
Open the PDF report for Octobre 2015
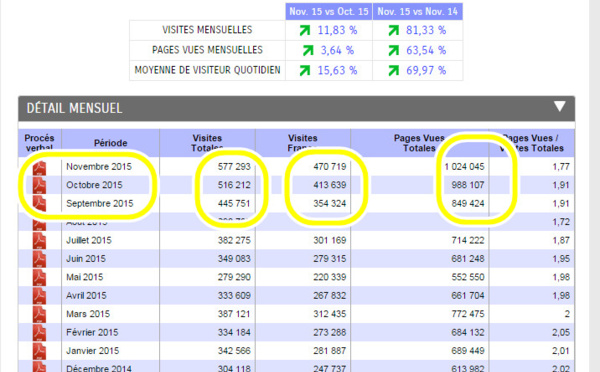39,186
